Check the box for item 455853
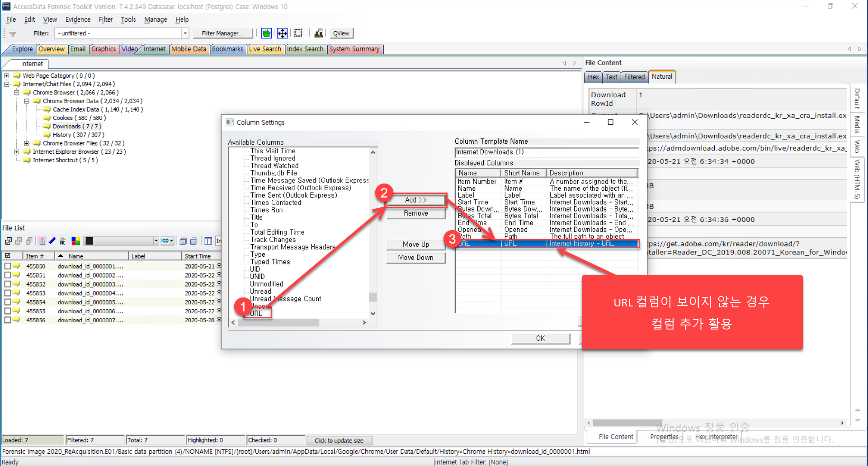This screenshot has width=868, height=466. click(x=8, y=293)
